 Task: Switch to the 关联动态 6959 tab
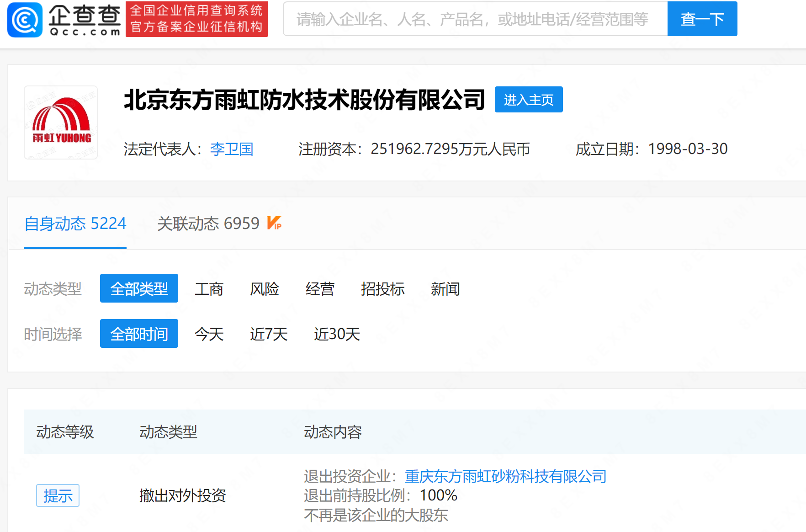tap(208, 223)
